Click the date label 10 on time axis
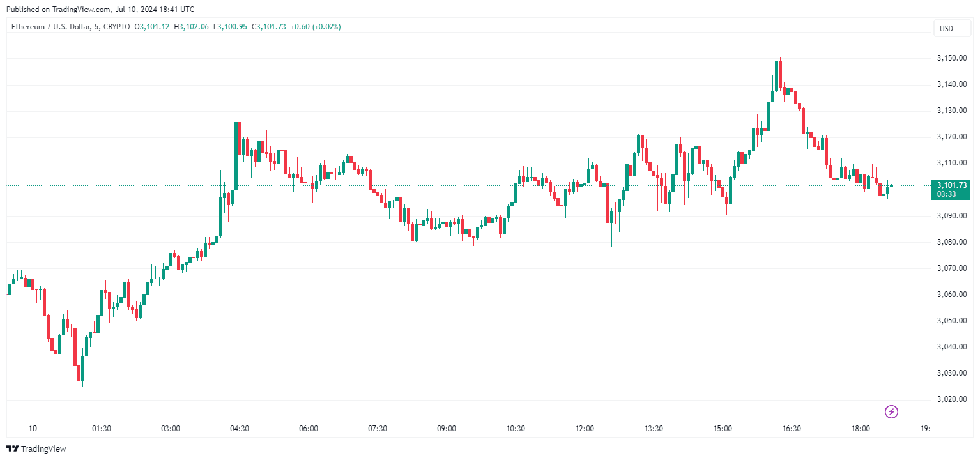Screen dimensions: 980x460 (x=33, y=429)
